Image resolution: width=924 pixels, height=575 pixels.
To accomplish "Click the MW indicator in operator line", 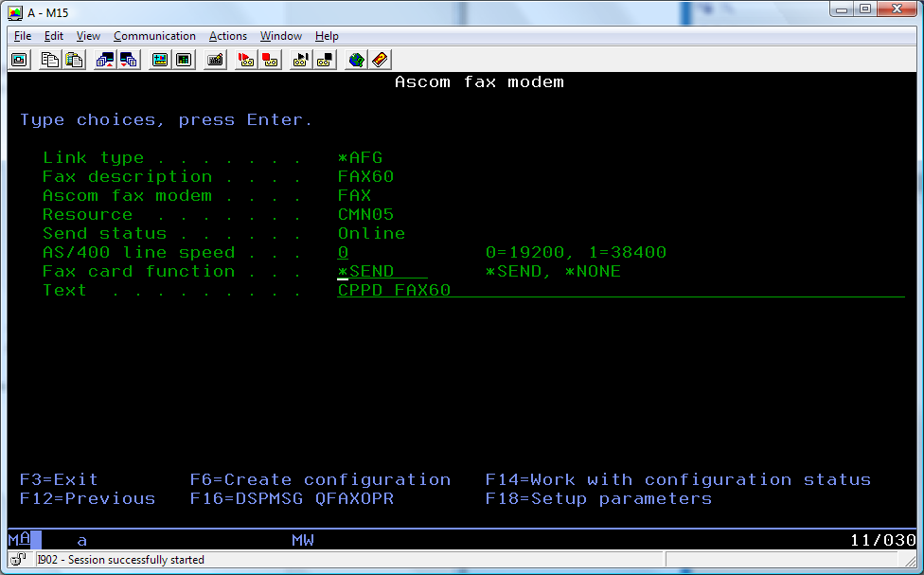I will tap(303, 540).
